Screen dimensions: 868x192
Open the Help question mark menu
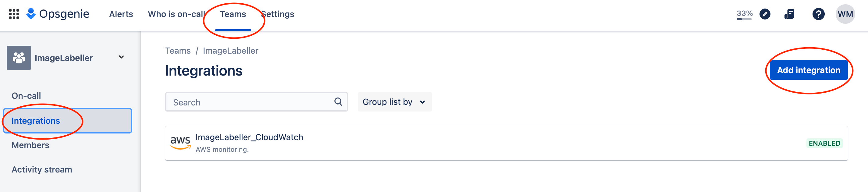[x=819, y=14]
